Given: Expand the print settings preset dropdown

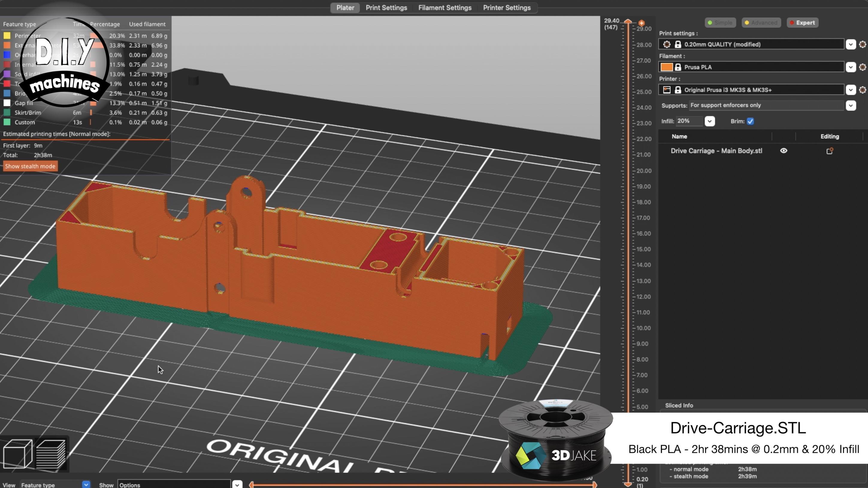Looking at the screenshot, I should coord(851,44).
